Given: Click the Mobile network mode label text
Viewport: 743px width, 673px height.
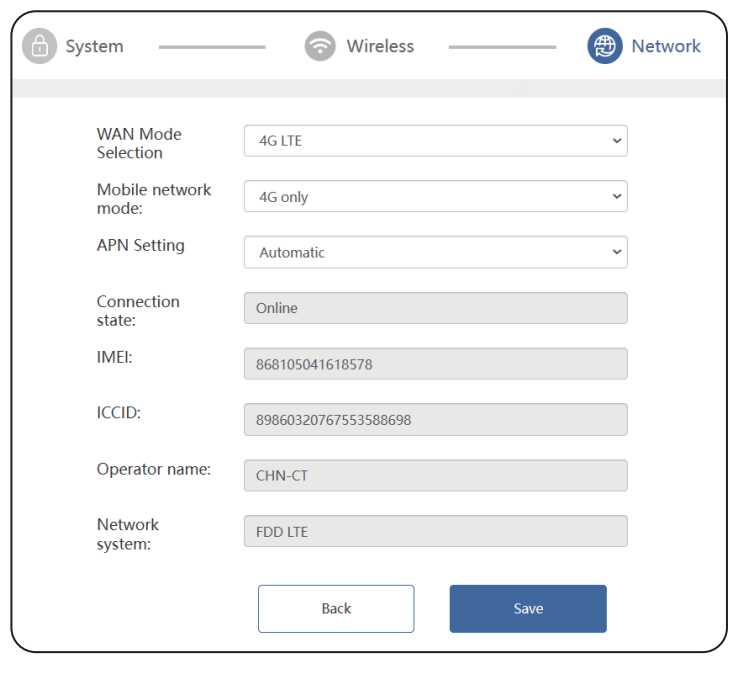Looking at the screenshot, I should pos(154,199).
